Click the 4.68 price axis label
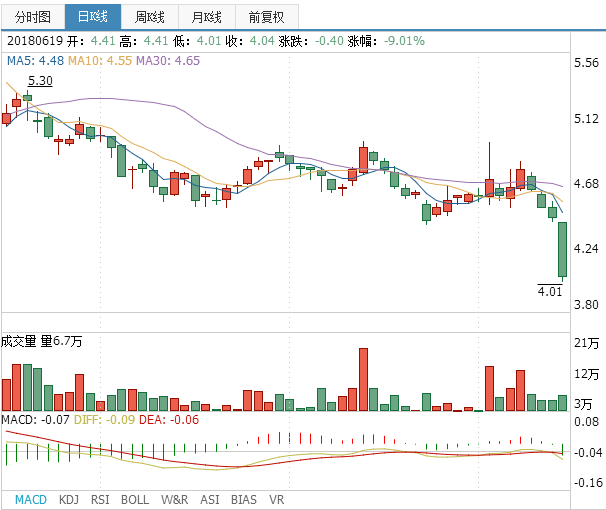This screenshot has height=510, width=606. [x=586, y=184]
